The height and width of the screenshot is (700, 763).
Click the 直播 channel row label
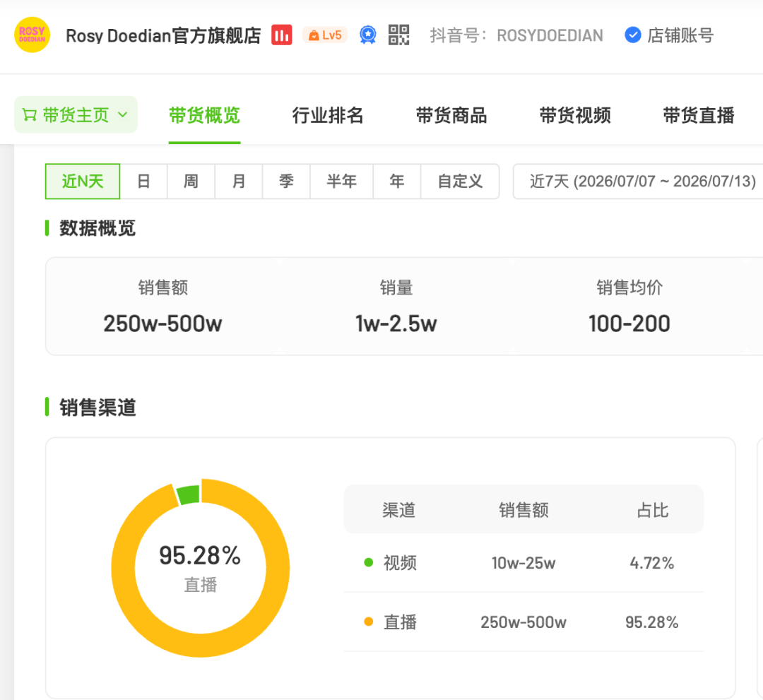click(400, 622)
